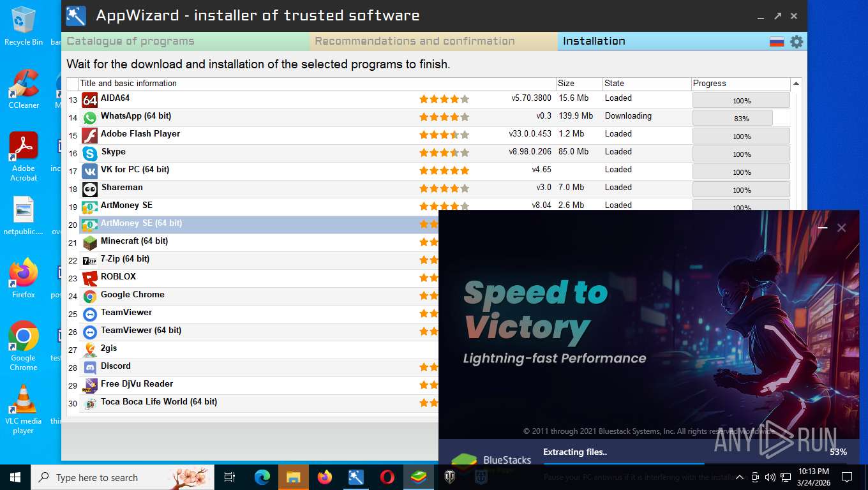This screenshot has width=868, height=490.
Task: Sort by Title and basic information column
Action: 317,84
